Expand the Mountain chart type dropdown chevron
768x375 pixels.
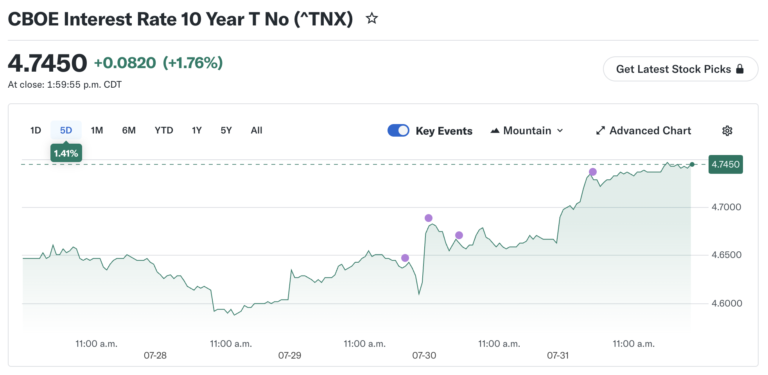coord(560,131)
